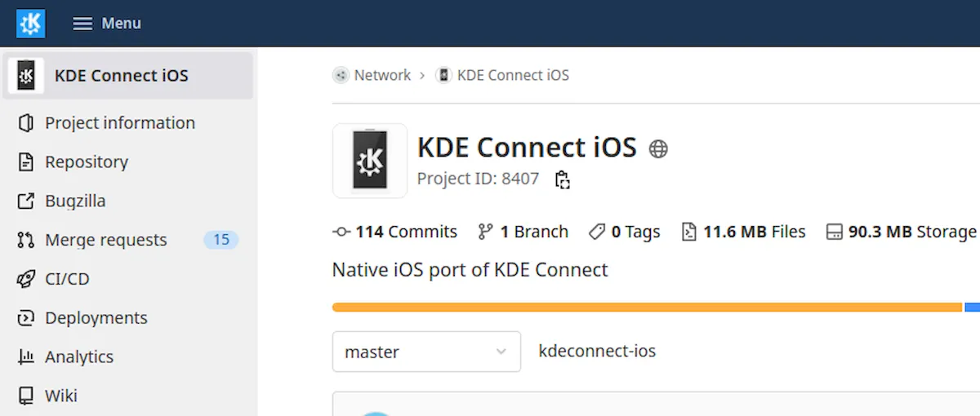The width and height of the screenshot is (980, 416).
Task: Open the 0 Tags link
Action: pyautogui.click(x=624, y=232)
